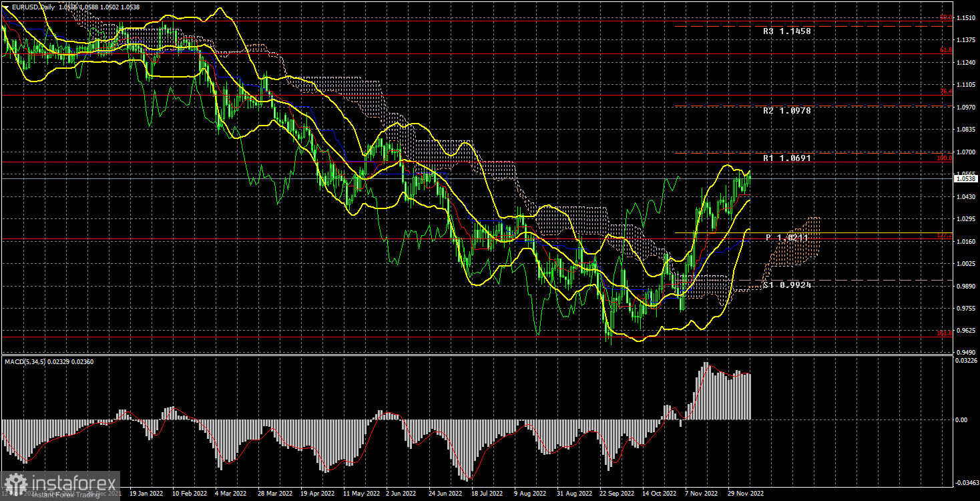The image size is (980, 501).
Task: Click the 1.0835 price axis value
Action: (x=966, y=130)
